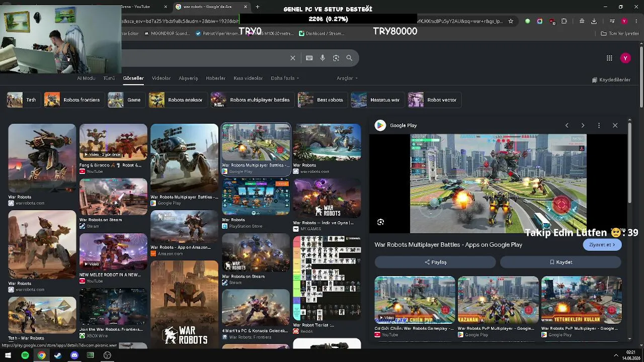This screenshot has height=362, width=644.
Task: Open the Chrome profile avatar in the toolbar
Action: (x=624, y=21)
